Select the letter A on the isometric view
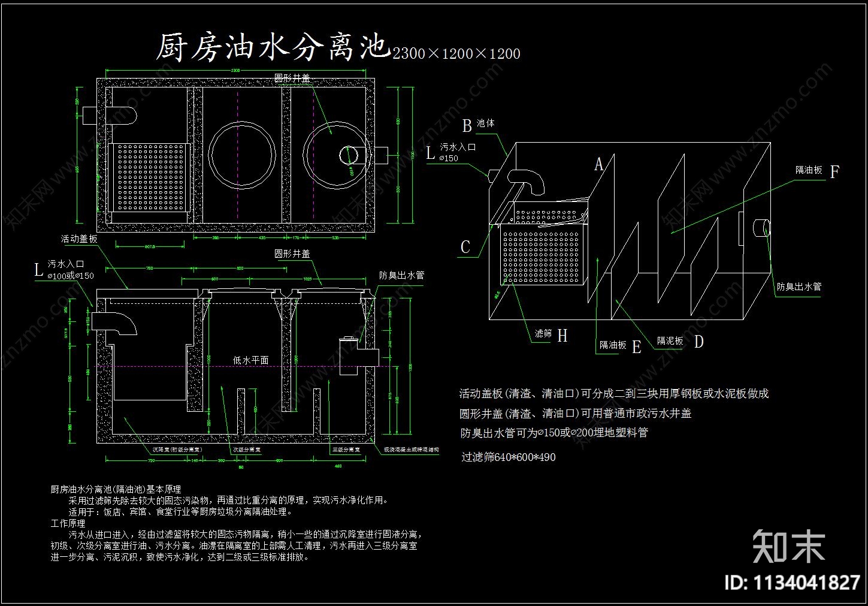 598,164
